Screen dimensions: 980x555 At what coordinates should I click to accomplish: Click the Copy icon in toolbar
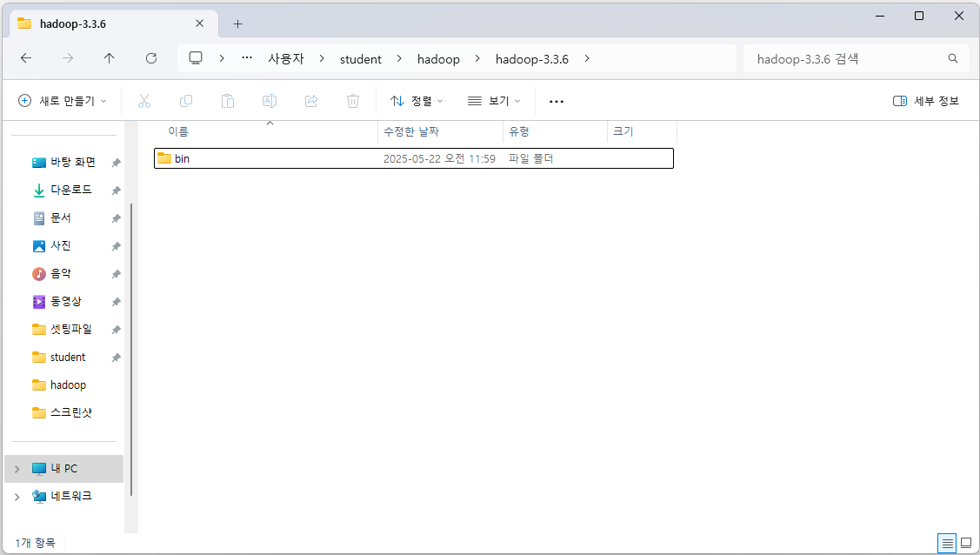(x=185, y=101)
